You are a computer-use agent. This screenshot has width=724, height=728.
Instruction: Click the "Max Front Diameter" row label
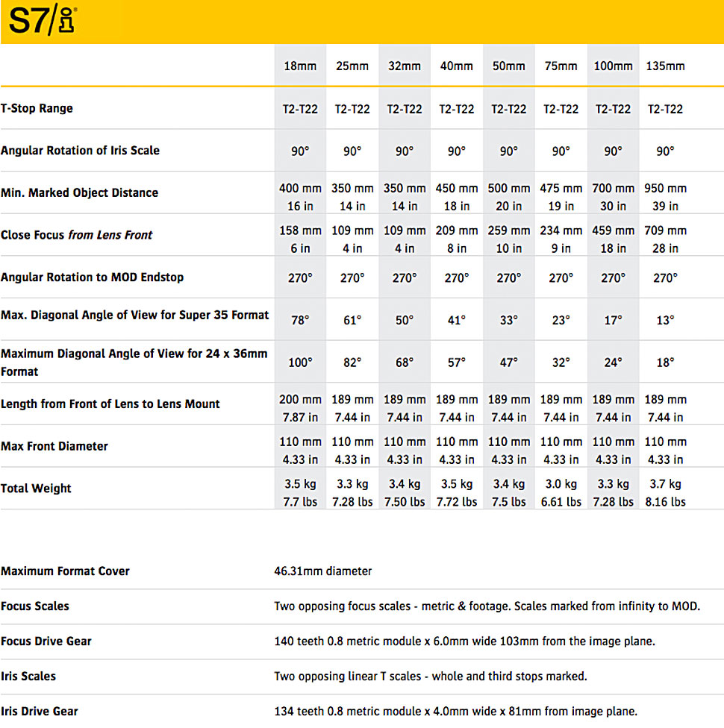(x=54, y=446)
